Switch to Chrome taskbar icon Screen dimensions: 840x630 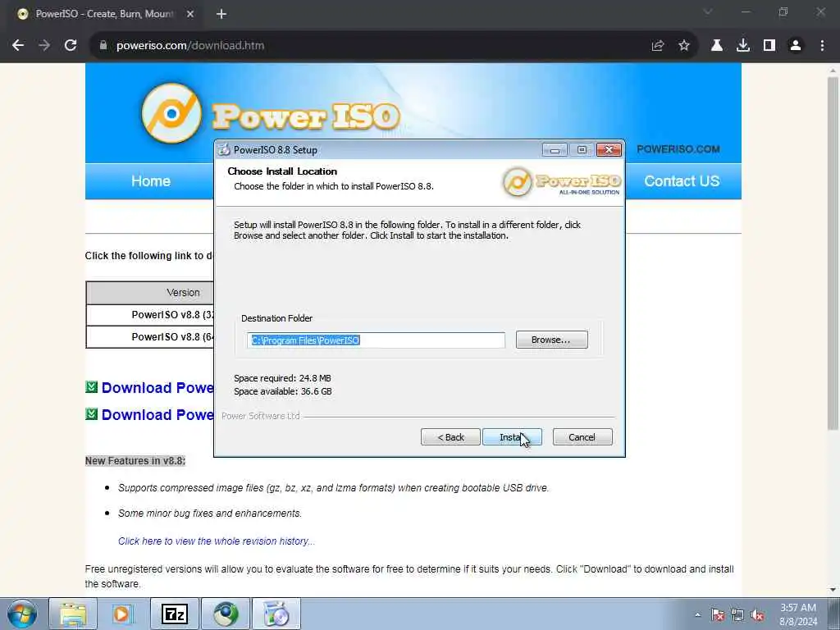(226, 614)
